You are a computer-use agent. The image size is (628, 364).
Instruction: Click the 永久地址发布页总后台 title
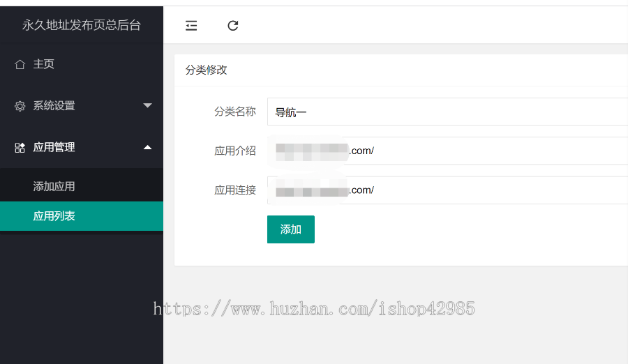coord(82,25)
